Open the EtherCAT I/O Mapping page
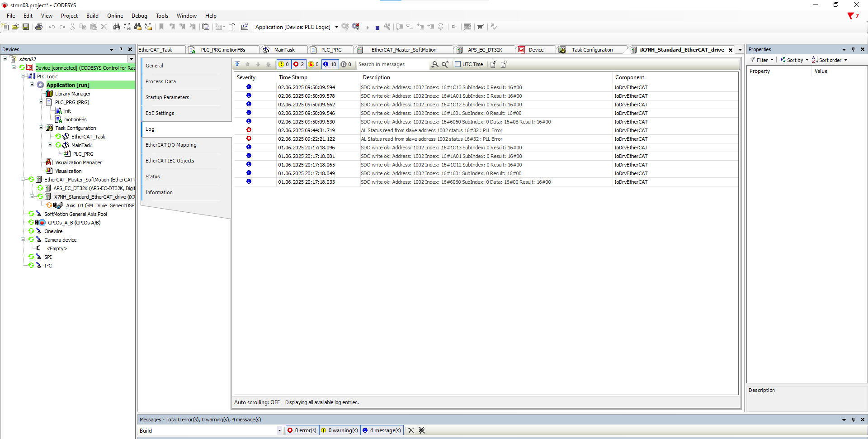 (171, 145)
